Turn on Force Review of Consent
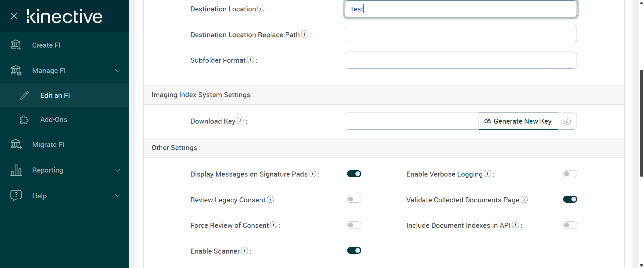The height and width of the screenshot is (268, 644). pyautogui.click(x=354, y=225)
